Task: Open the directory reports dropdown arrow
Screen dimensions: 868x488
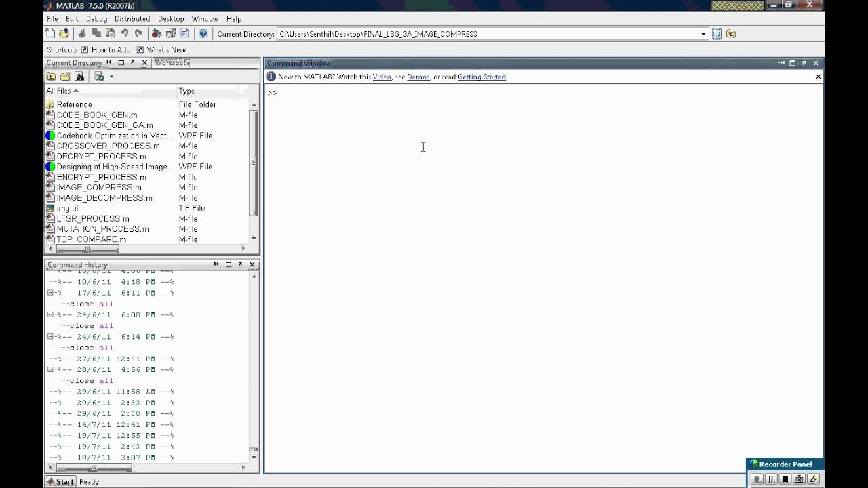Action: coord(111,77)
